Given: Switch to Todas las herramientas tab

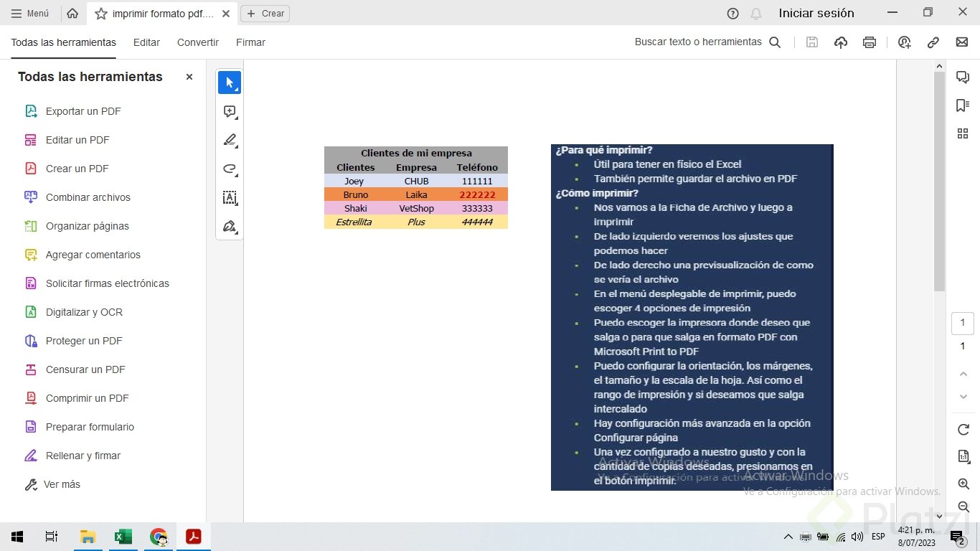Looking at the screenshot, I should click(63, 42).
